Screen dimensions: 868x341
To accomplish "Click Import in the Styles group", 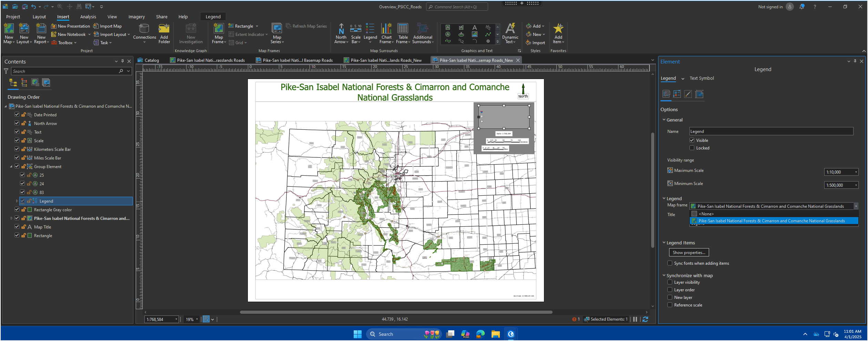I will click(535, 43).
